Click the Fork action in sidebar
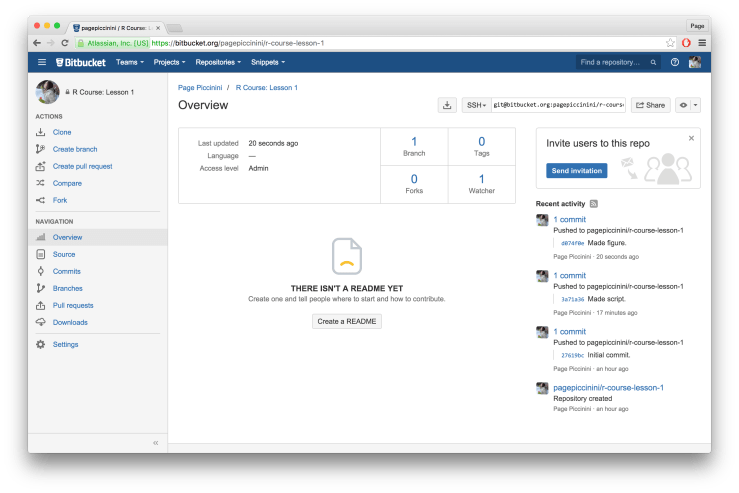739x493 pixels. (x=60, y=200)
